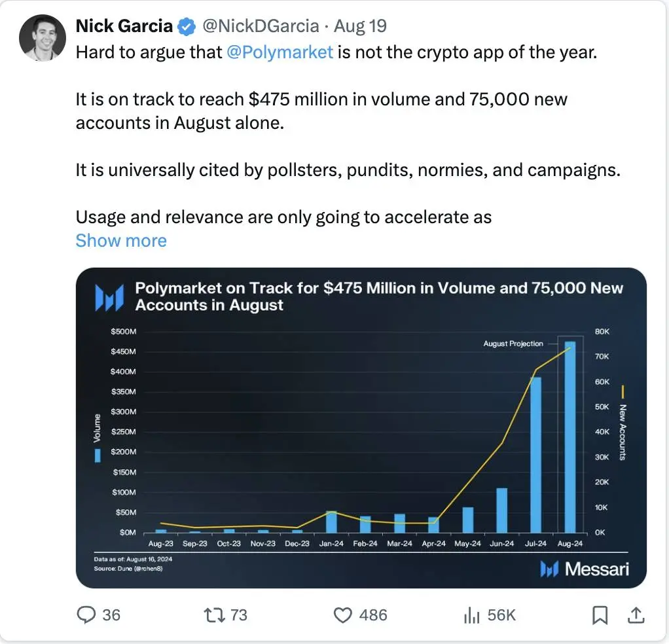The width and height of the screenshot is (669, 644).
Task: Click the Aug-24 projection bar
Action: click(570, 437)
